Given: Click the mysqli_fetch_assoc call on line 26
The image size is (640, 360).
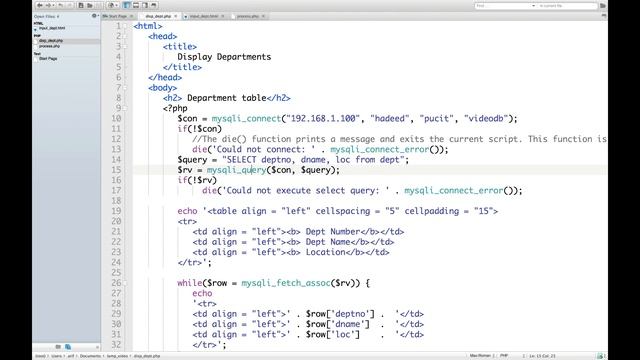Looking at the screenshot, I should 286,283.
